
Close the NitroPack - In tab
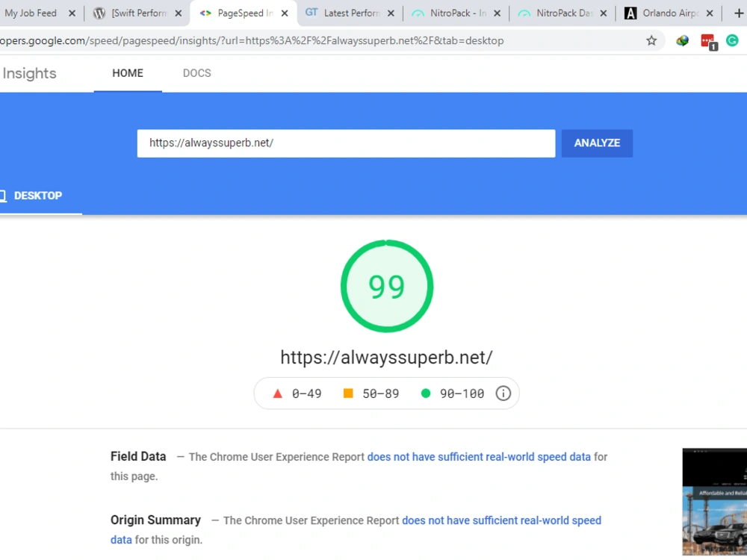[497, 13]
